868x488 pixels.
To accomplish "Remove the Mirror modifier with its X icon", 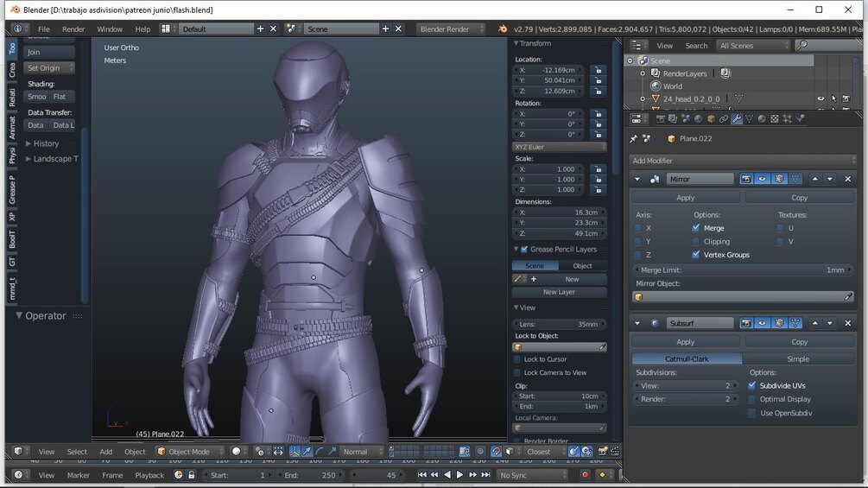I will tap(848, 179).
